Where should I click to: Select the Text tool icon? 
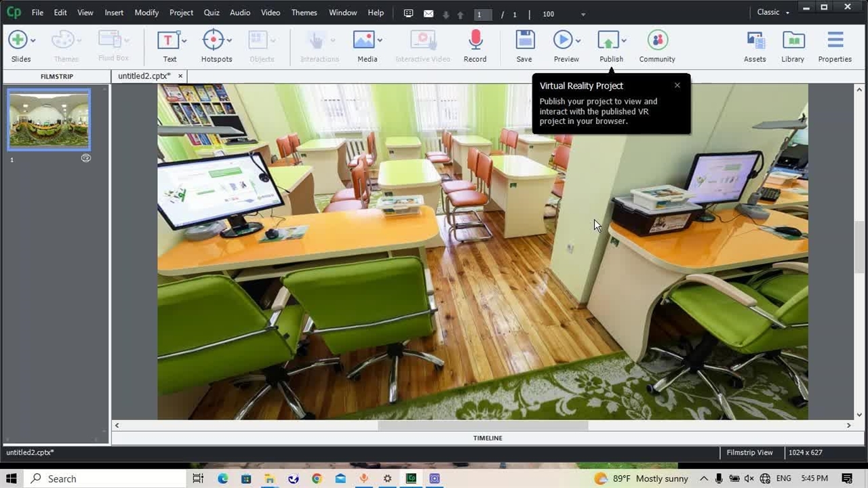167,40
